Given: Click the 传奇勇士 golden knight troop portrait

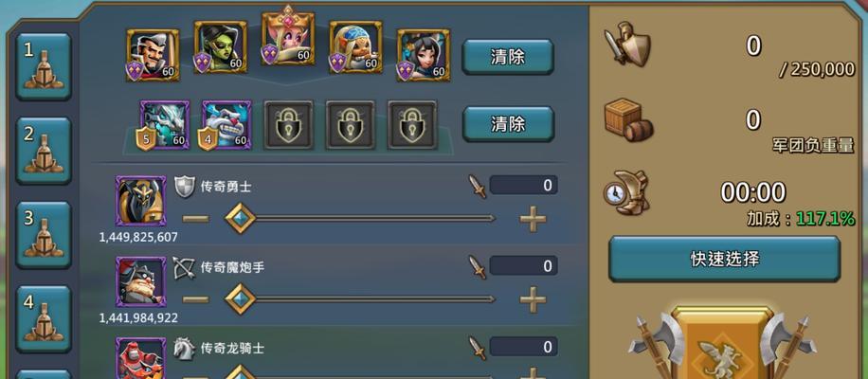Looking at the screenshot, I should pyautogui.click(x=140, y=202).
